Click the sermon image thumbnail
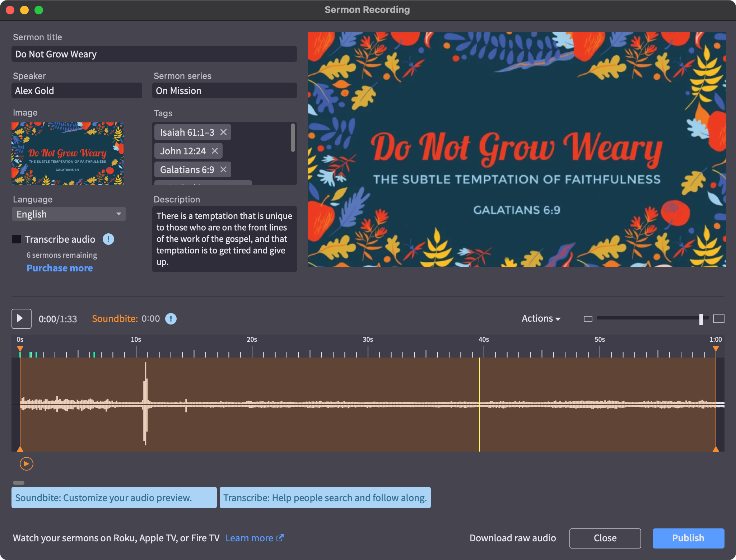 coord(67,154)
